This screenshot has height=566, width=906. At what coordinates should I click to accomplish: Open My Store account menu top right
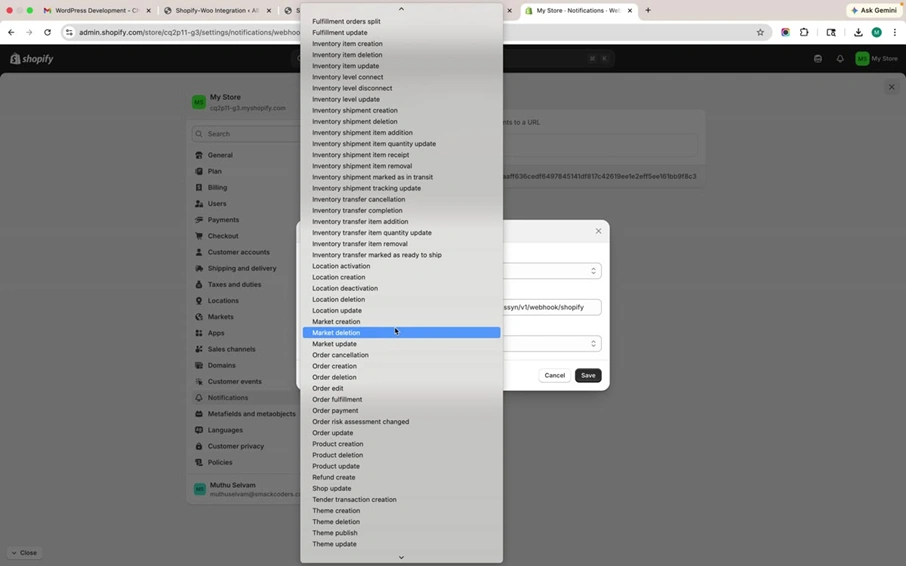pyautogui.click(x=877, y=59)
